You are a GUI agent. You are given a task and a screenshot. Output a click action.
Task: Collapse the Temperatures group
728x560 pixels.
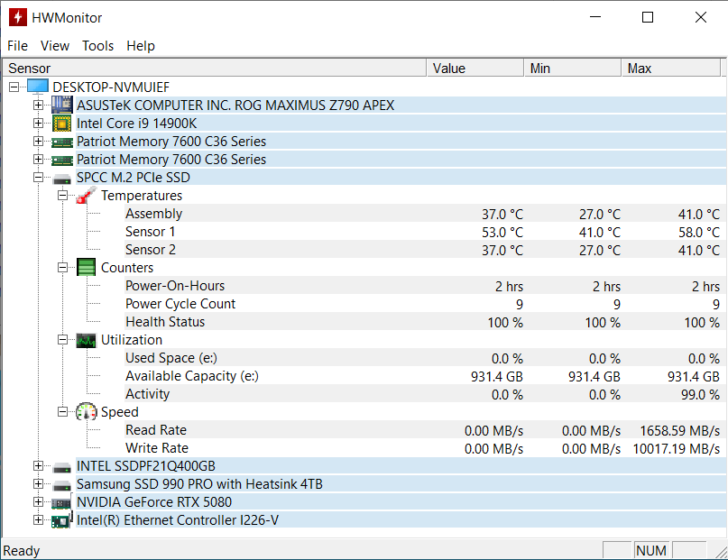coord(62,196)
